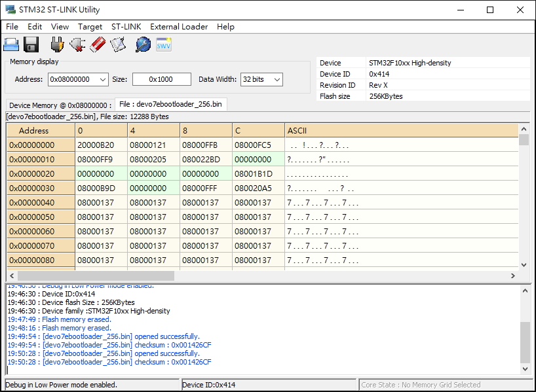Click column header 8 in grid

pos(206,130)
